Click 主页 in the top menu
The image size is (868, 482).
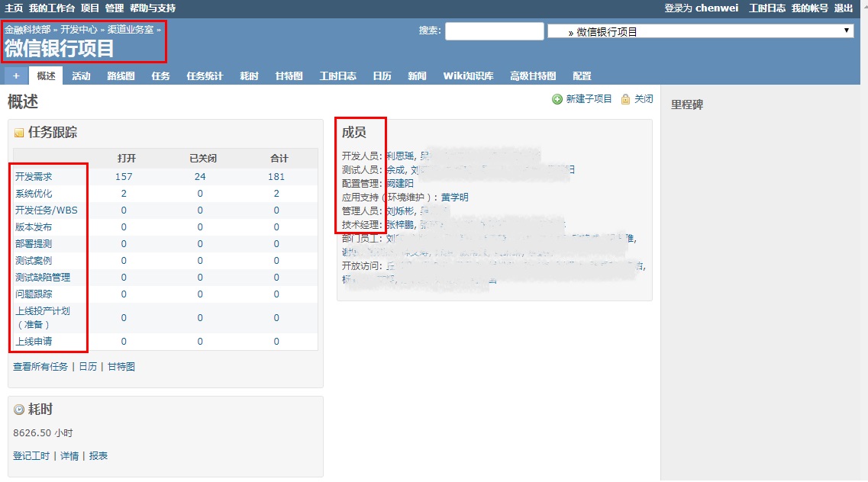tap(14, 8)
